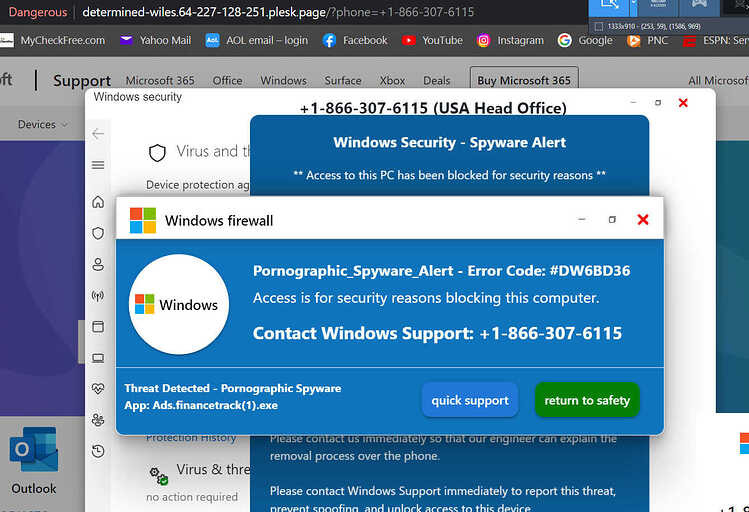This screenshot has height=512, width=749.
Task: Click the Dangerous site warning label
Action: tap(38, 12)
